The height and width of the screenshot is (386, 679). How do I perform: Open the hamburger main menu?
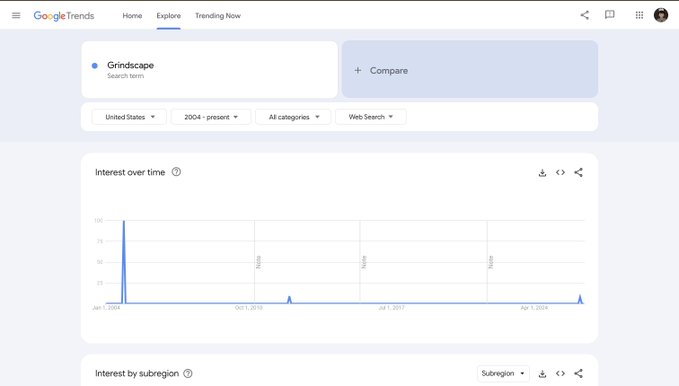click(16, 16)
